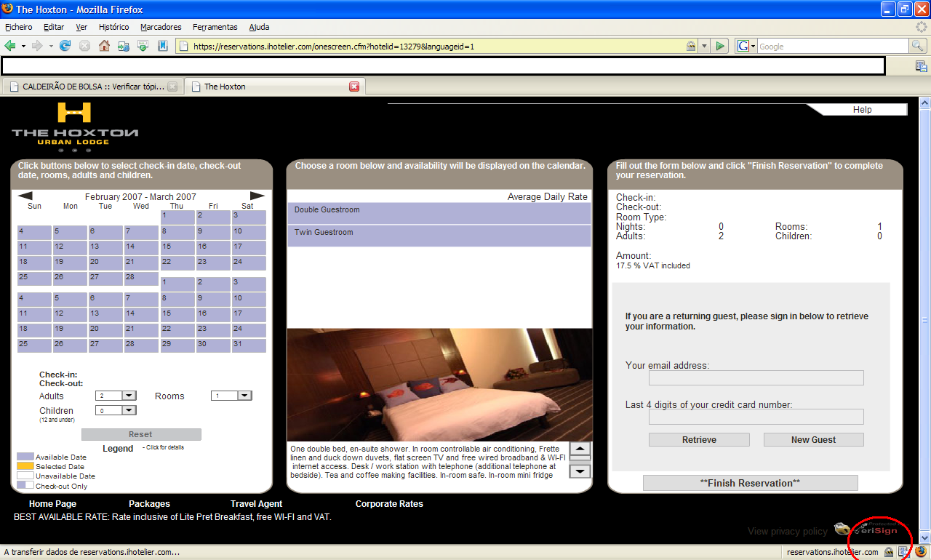The width and height of the screenshot is (931, 560).
Task: Open the Bookmarks toolbar icon
Action: coord(162,46)
